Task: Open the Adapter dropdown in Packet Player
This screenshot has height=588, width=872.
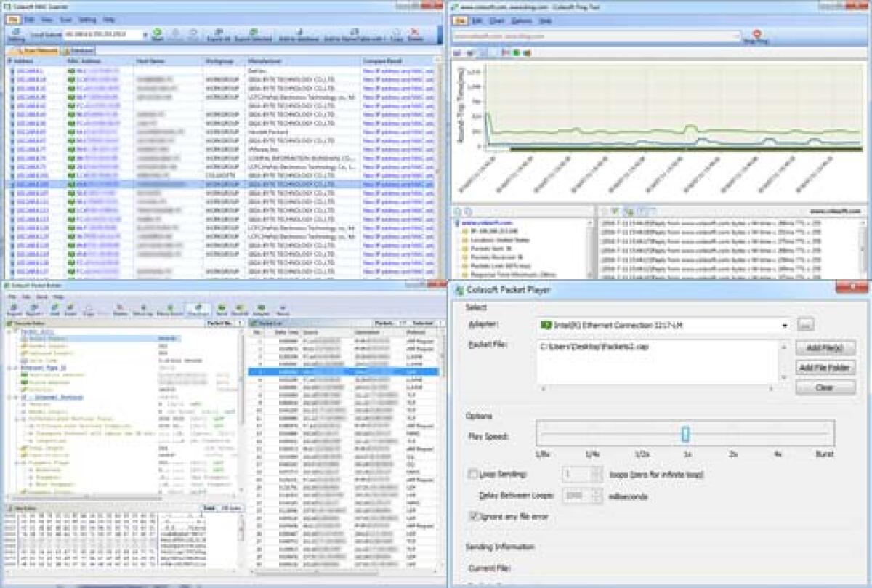Action: point(785,325)
